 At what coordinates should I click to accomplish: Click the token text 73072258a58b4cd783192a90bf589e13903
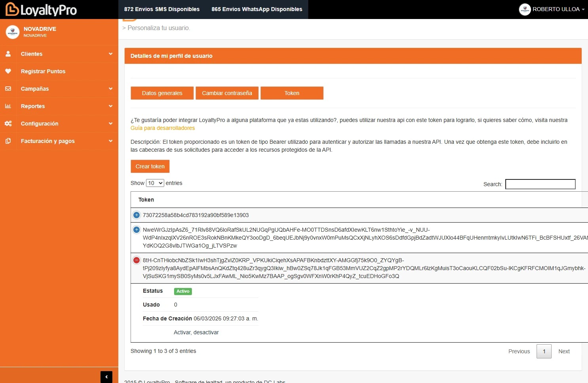point(196,215)
